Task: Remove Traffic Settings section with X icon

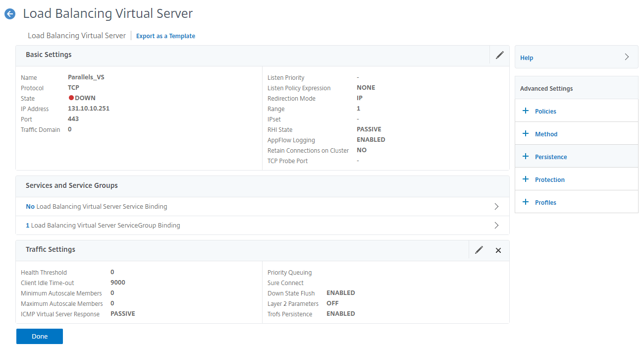Action: [498, 250]
